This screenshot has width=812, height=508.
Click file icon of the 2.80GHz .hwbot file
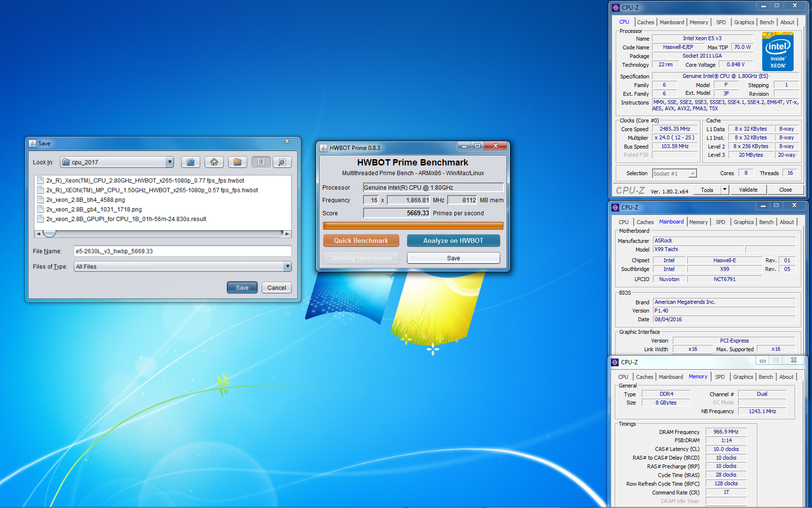[41, 180]
